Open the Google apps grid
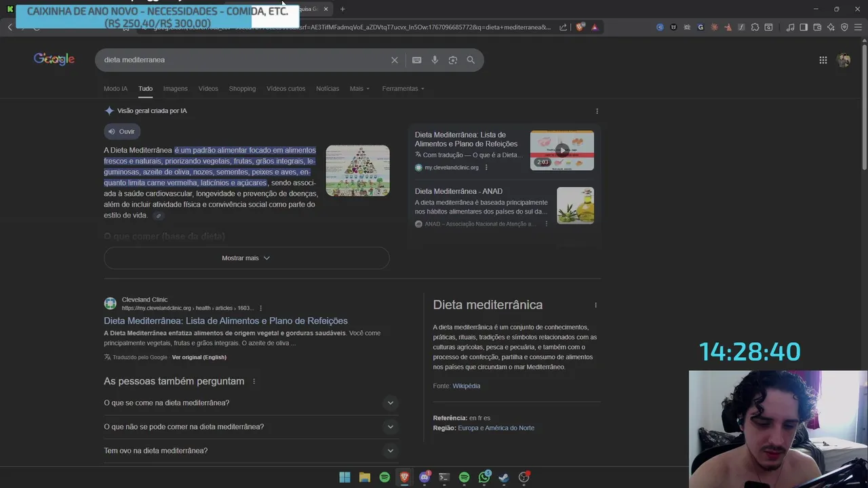This screenshot has width=868, height=488. [823, 60]
